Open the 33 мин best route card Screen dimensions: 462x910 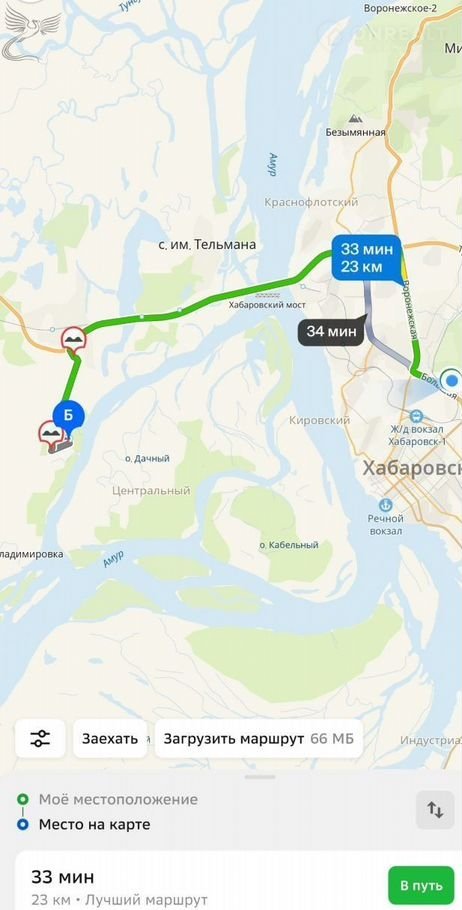tap(197, 880)
